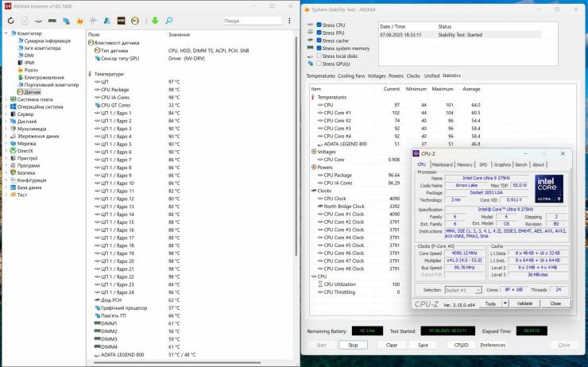Select Розгін (overclock) flame tree item

pos(31,70)
